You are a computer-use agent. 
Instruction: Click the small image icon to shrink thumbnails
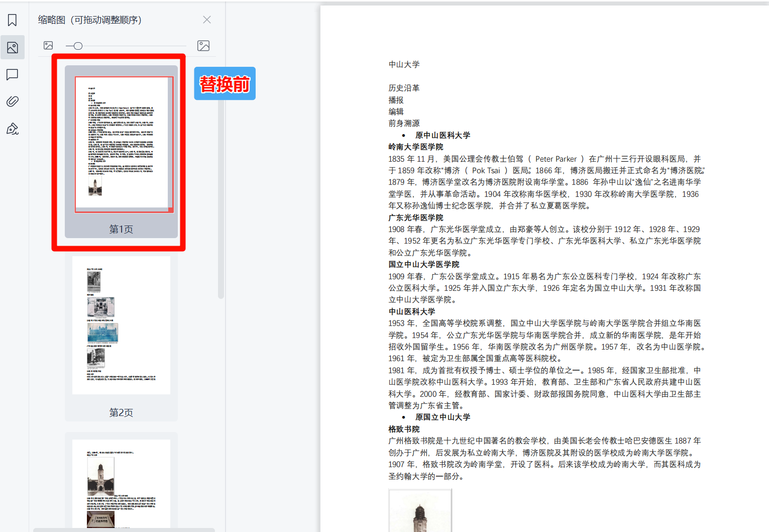point(48,46)
